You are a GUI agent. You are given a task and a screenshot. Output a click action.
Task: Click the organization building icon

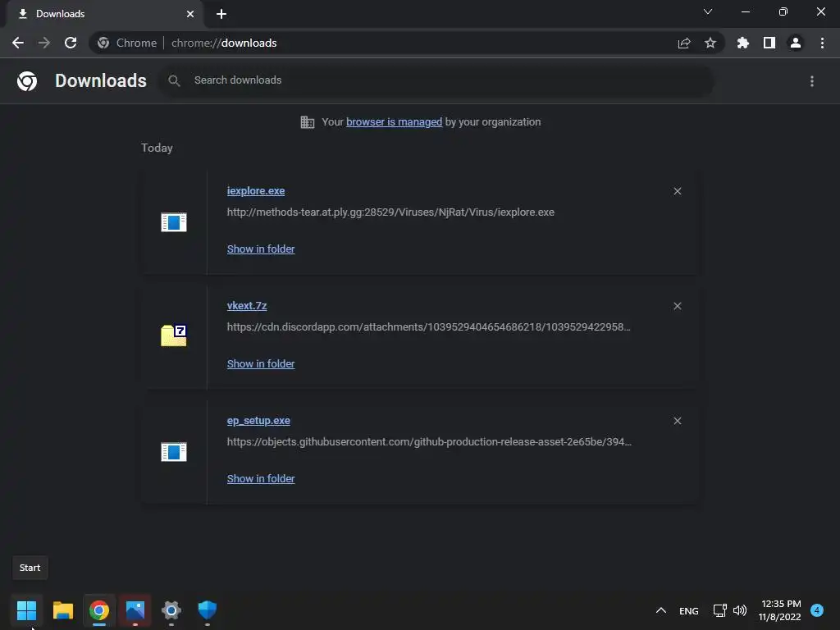(308, 122)
